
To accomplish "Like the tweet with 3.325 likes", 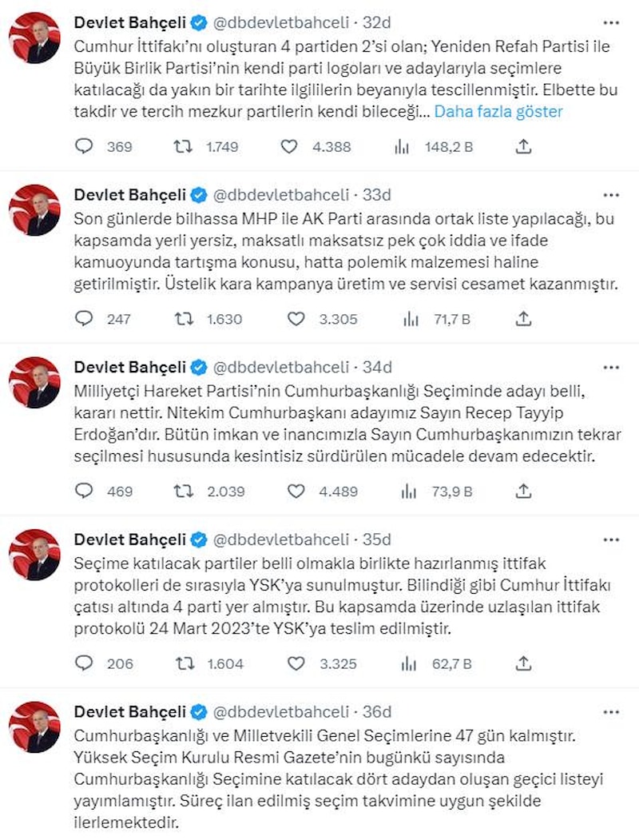I will [296, 663].
